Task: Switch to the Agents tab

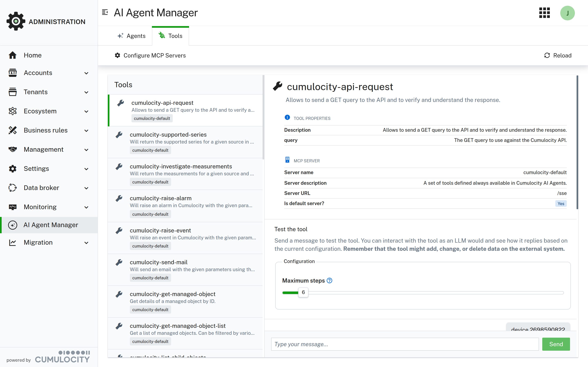Action: [x=131, y=36]
